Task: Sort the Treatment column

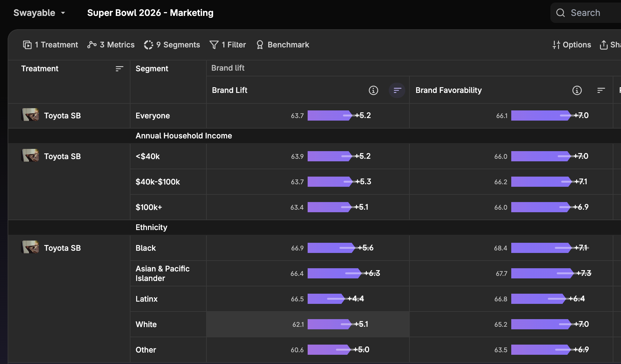Action: click(119, 69)
